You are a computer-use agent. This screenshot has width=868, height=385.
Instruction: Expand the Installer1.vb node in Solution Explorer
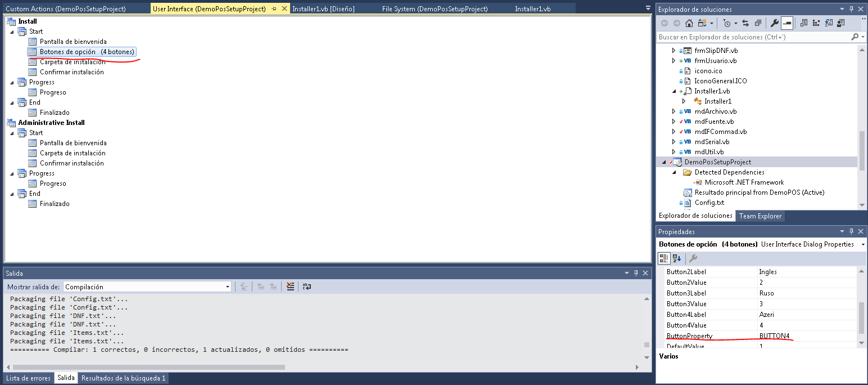click(x=673, y=91)
